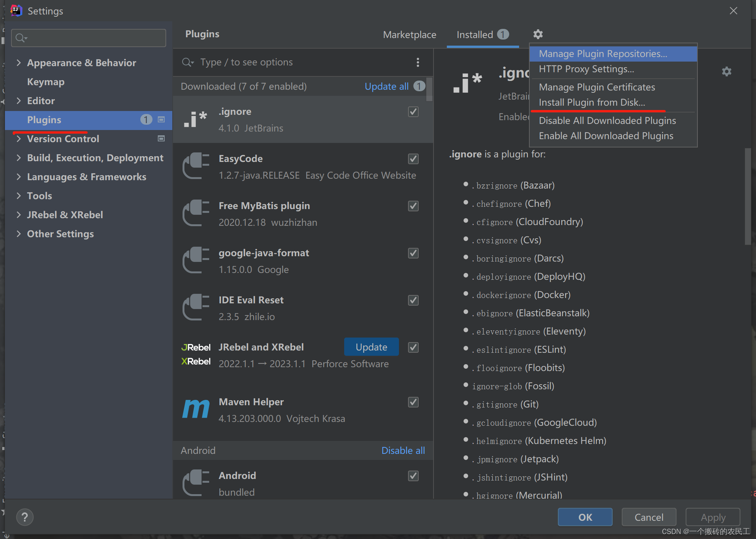Click the EasyCode plugin plug icon

point(195,166)
